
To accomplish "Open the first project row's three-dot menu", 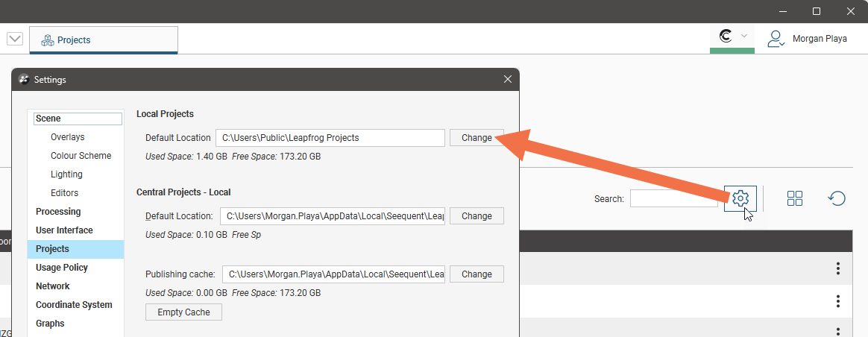I will (838, 268).
